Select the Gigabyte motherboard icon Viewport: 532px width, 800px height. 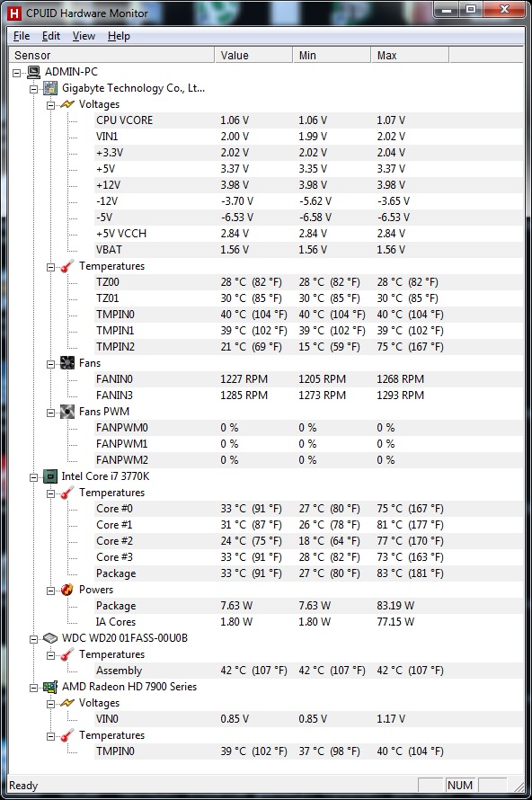pyautogui.click(x=50, y=88)
